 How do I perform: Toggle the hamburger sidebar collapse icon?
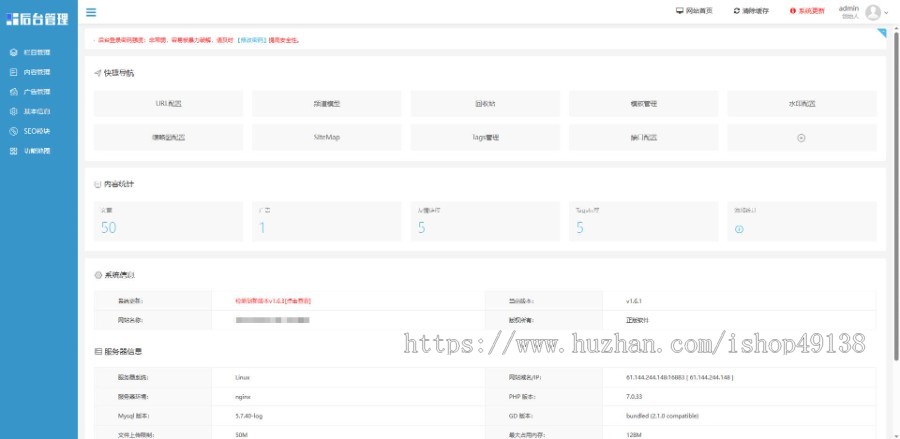[91, 12]
